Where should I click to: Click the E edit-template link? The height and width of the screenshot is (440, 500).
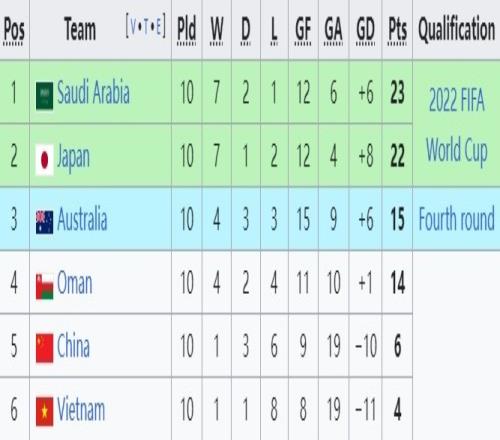[158, 27]
